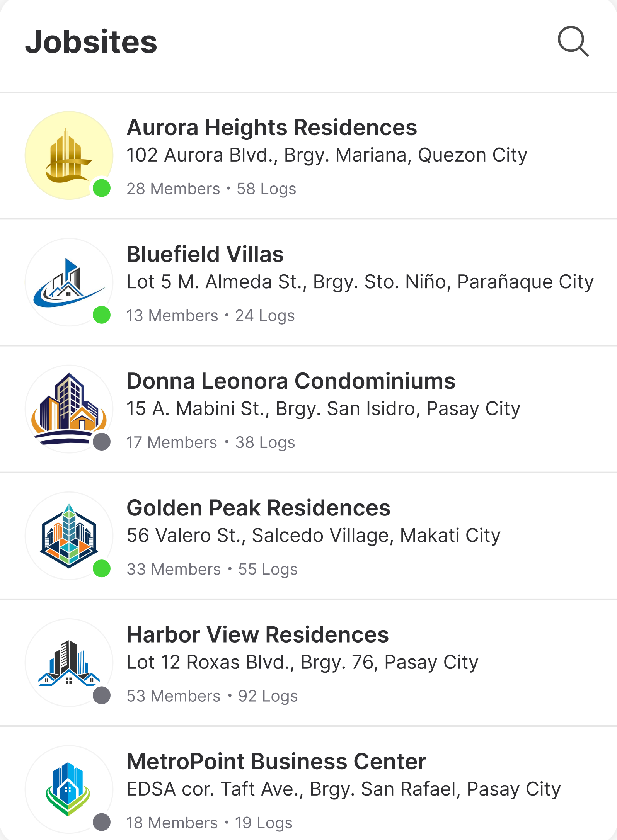Click the 102 Aurora Blvd. address line
The width and height of the screenshot is (617, 840).
pyautogui.click(x=327, y=155)
